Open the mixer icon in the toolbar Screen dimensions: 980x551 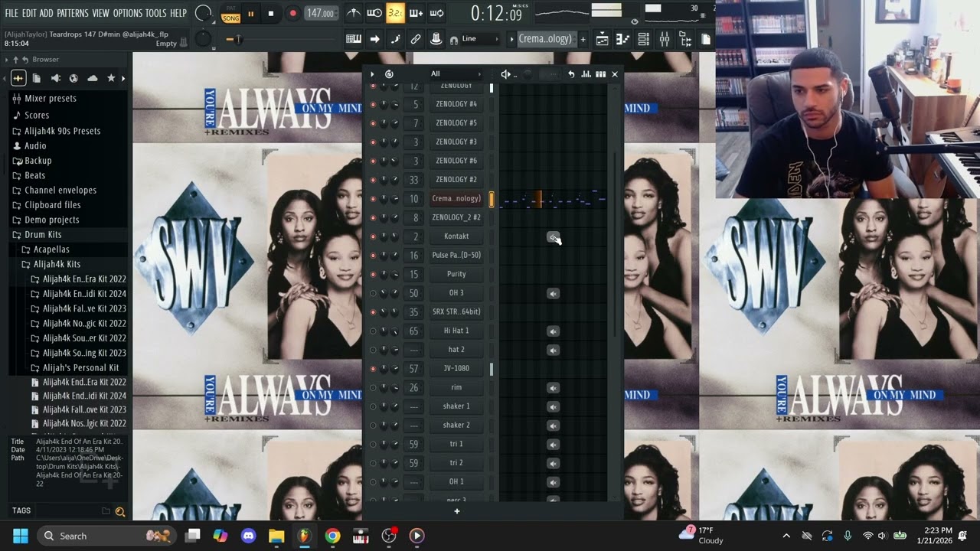[665, 39]
